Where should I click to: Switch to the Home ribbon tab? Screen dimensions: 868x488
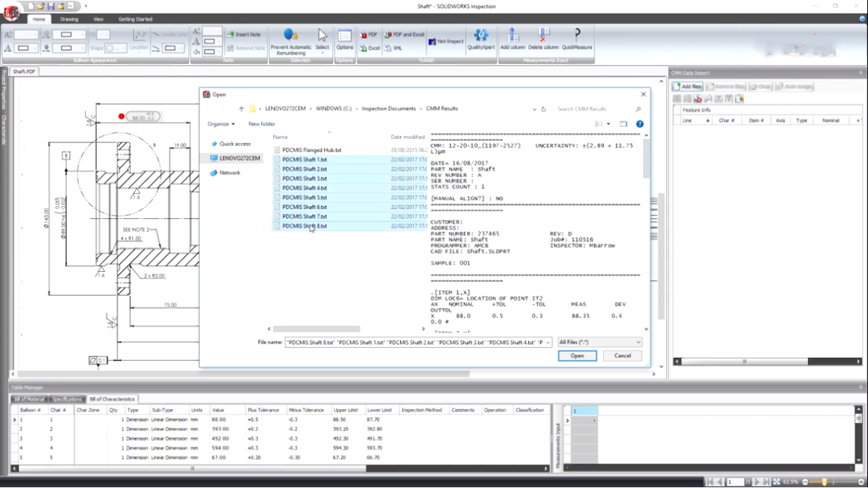point(39,19)
